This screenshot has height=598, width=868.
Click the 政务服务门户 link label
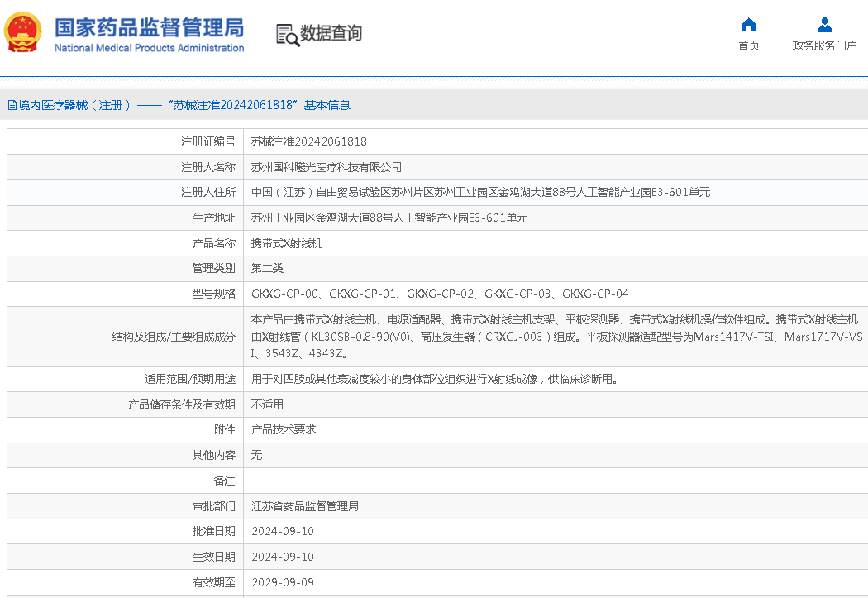click(x=824, y=45)
